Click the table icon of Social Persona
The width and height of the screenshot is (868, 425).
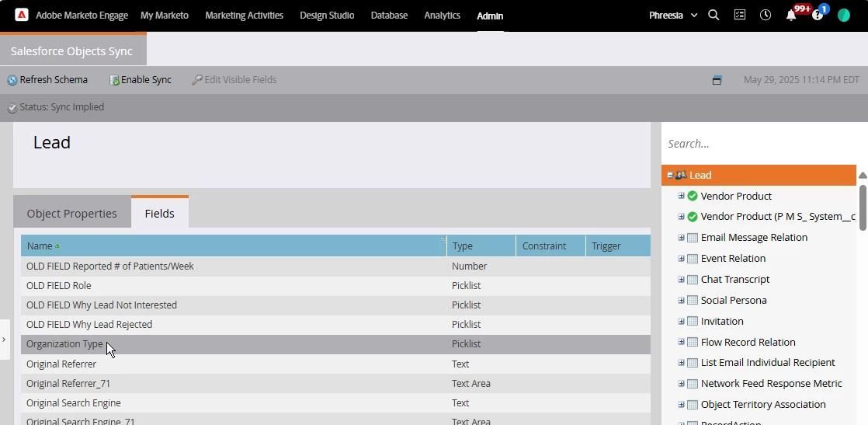point(693,301)
